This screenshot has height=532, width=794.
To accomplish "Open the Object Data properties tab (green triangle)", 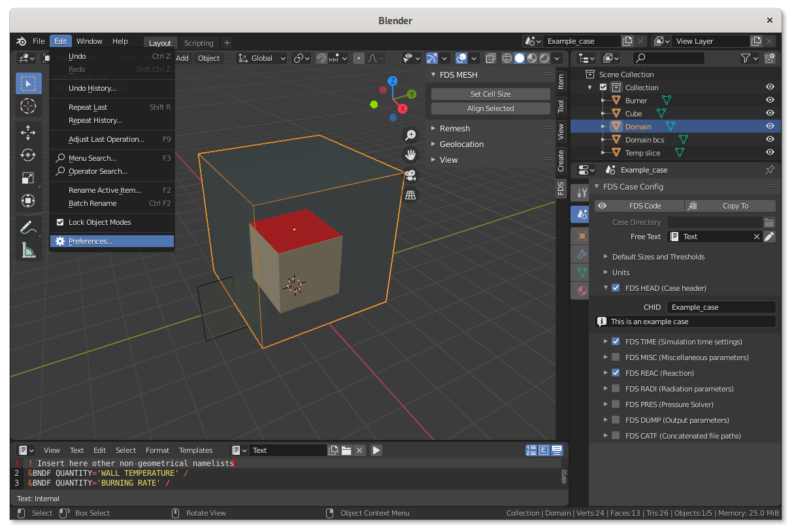I will (580, 272).
